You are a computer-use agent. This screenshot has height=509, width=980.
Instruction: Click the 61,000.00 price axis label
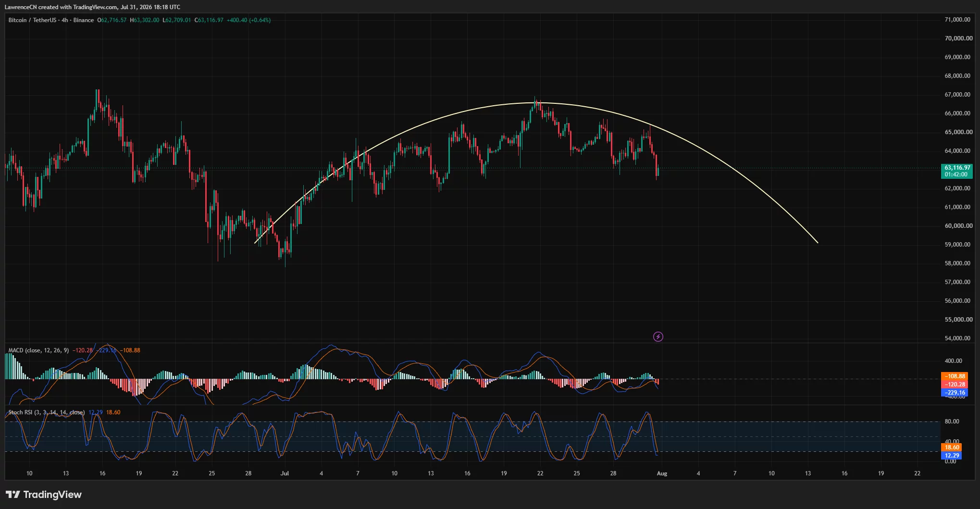pos(957,207)
